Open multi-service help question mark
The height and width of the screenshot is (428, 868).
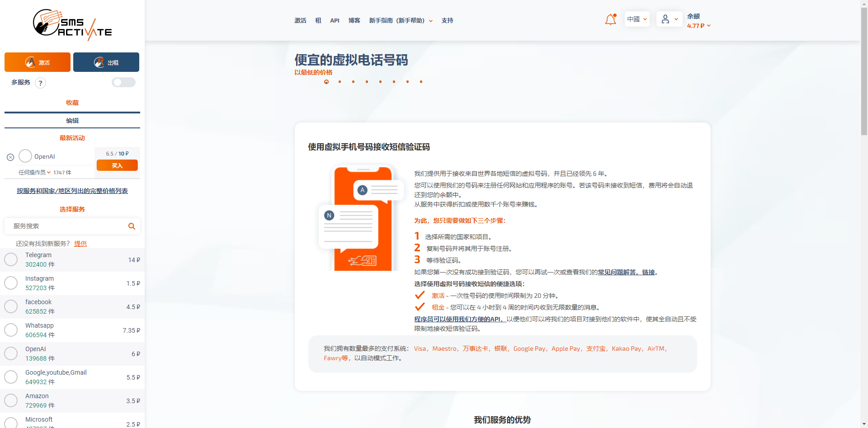point(41,83)
